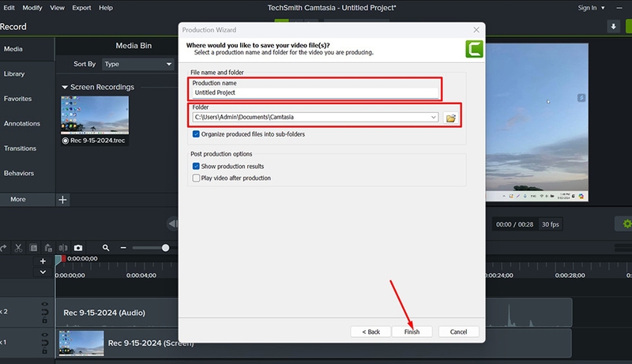Open the Export menu
This screenshot has height=364, width=632.
[81, 8]
